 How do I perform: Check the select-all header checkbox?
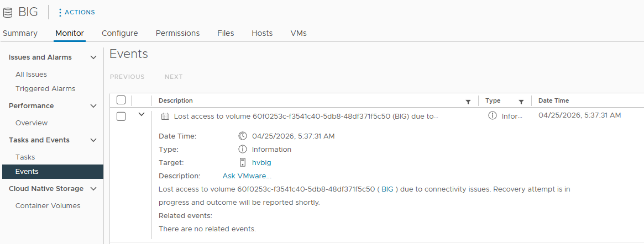[121, 100]
